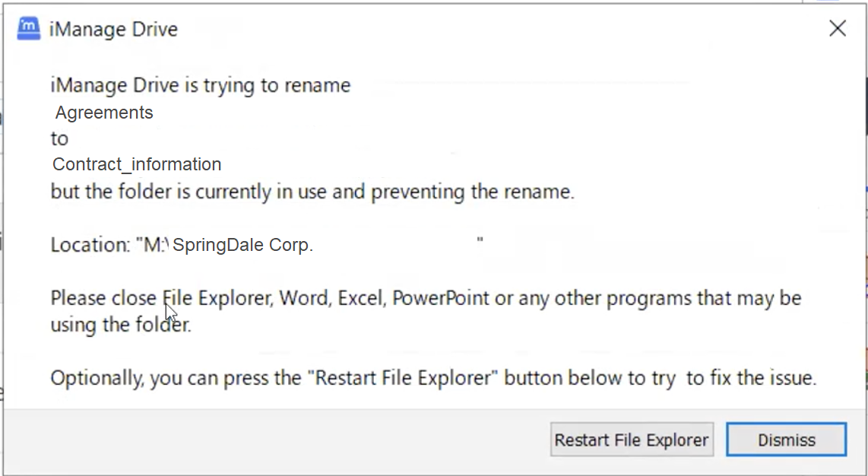Click the word "to" between folder names
This screenshot has height=476, width=868.
(x=59, y=138)
